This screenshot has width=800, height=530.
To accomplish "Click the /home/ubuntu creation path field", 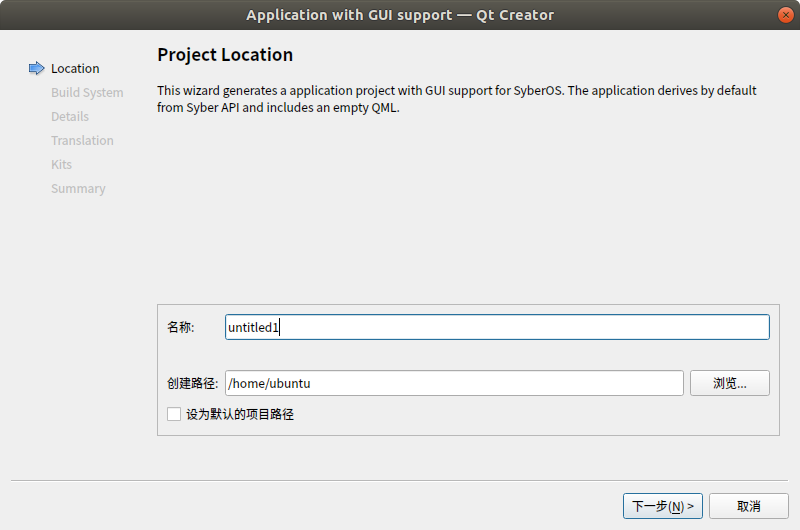I will point(454,383).
